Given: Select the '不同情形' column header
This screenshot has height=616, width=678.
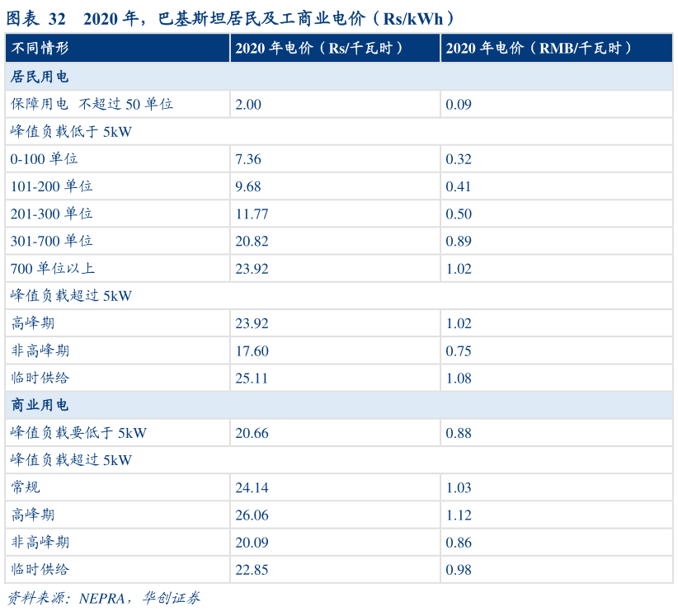Looking at the screenshot, I should (40, 49).
